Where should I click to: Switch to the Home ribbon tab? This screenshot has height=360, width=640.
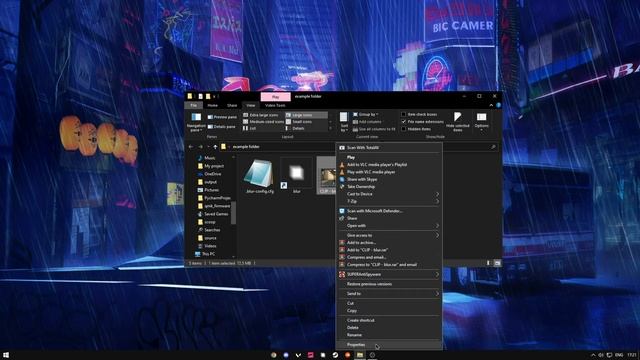(212, 105)
